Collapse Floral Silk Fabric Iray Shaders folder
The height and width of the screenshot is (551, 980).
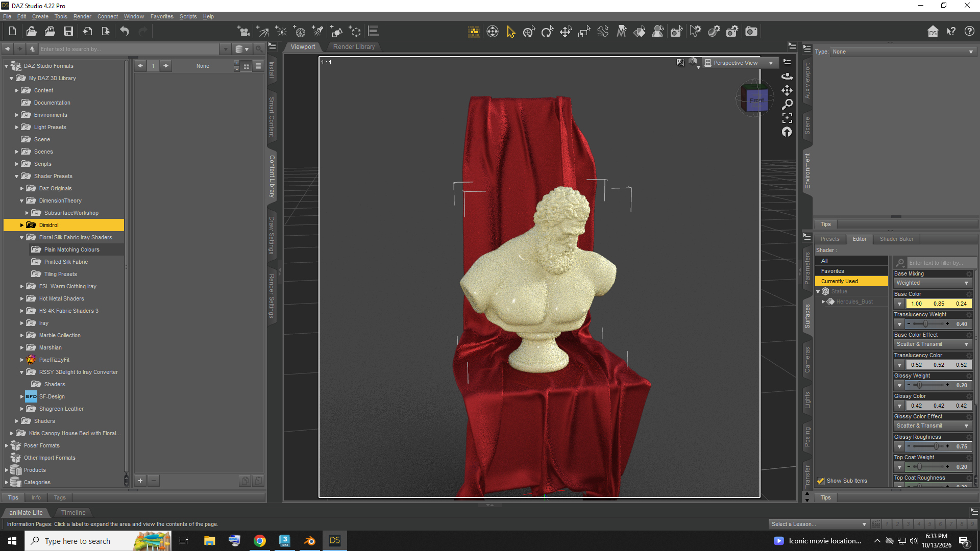coord(22,238)
